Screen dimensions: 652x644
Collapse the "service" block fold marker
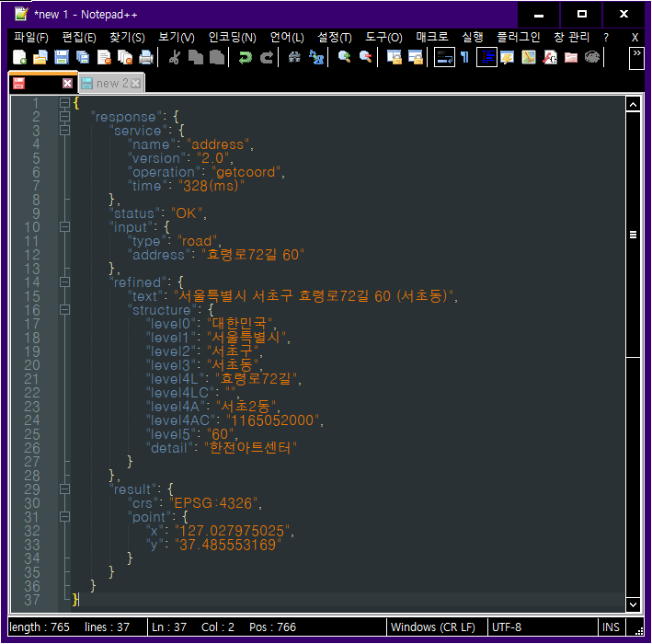64,131
